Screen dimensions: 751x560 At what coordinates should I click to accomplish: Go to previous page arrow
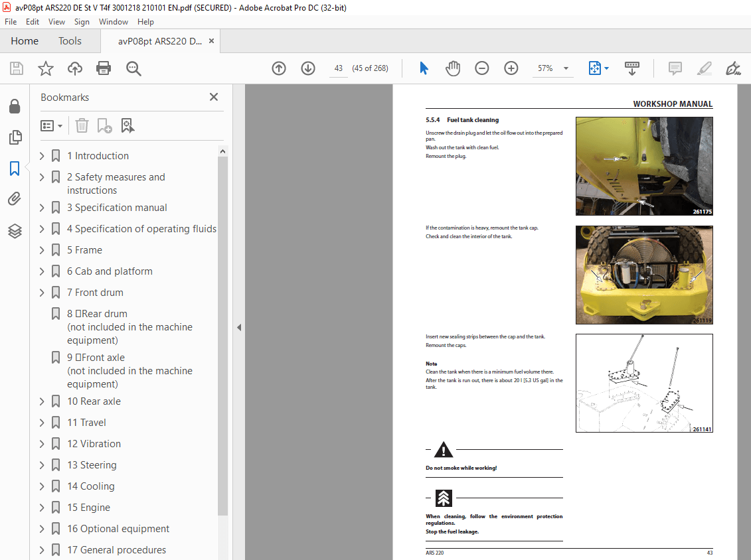(279, 68)
